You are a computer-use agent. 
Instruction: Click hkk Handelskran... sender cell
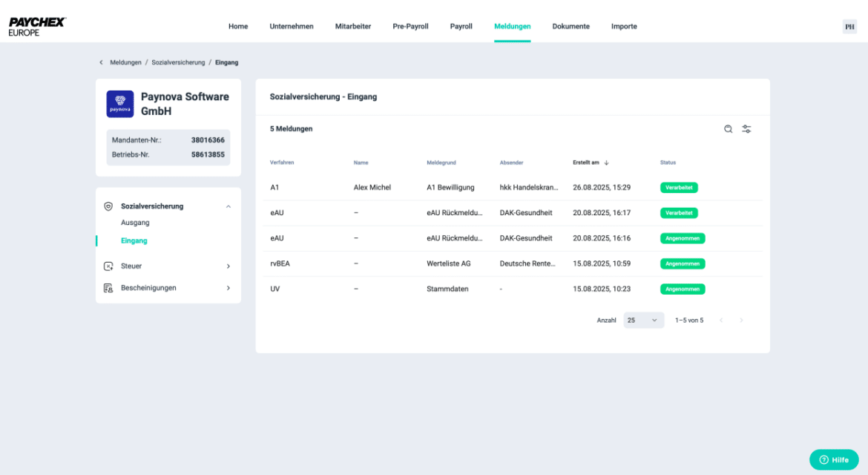point(529,188)
